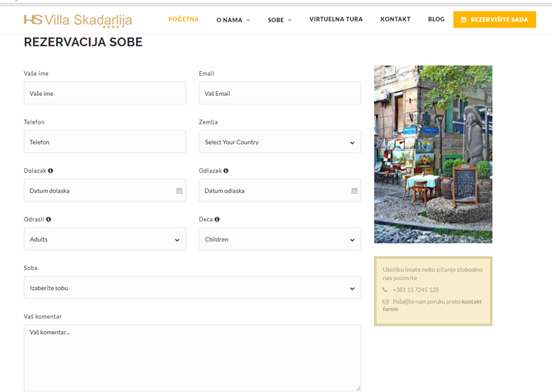This screenshot has height=392, width=552.
Task: Expand the Children dropdown
Action: click(x=279, y=239)
